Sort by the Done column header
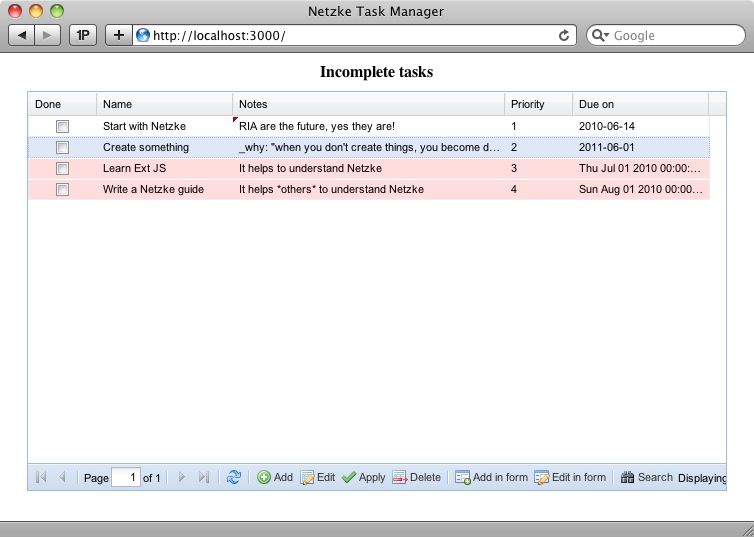The image size is (754, 537). tap(63, 104)
